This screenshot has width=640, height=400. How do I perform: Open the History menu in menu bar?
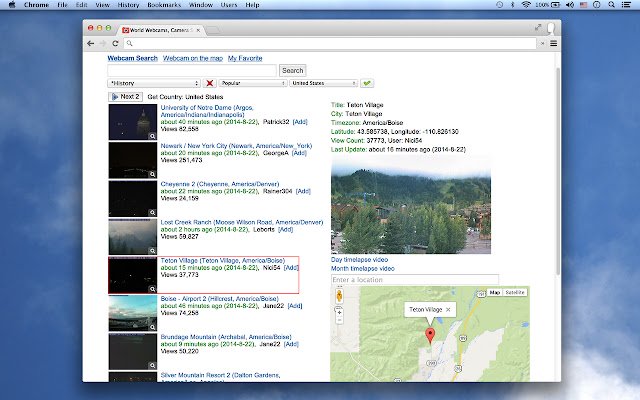pyautogui.click(x=128, y=5)
